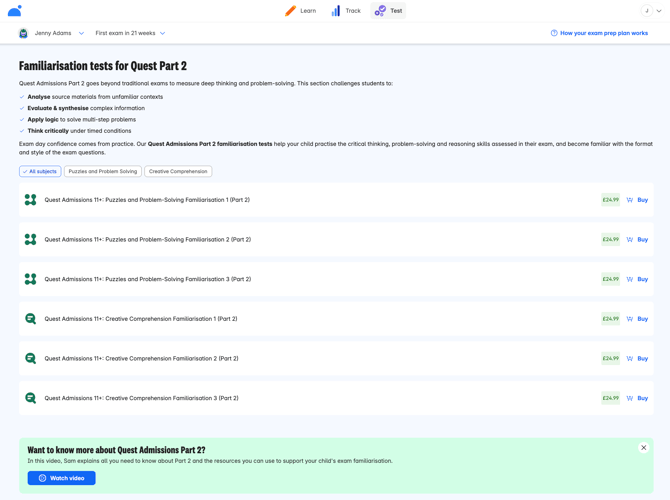The width and height of the screenshot is (670, 500).
Task: Click cart icon for Creative Comprehension Familiarisation 3
Action: (x=630, y=398)
